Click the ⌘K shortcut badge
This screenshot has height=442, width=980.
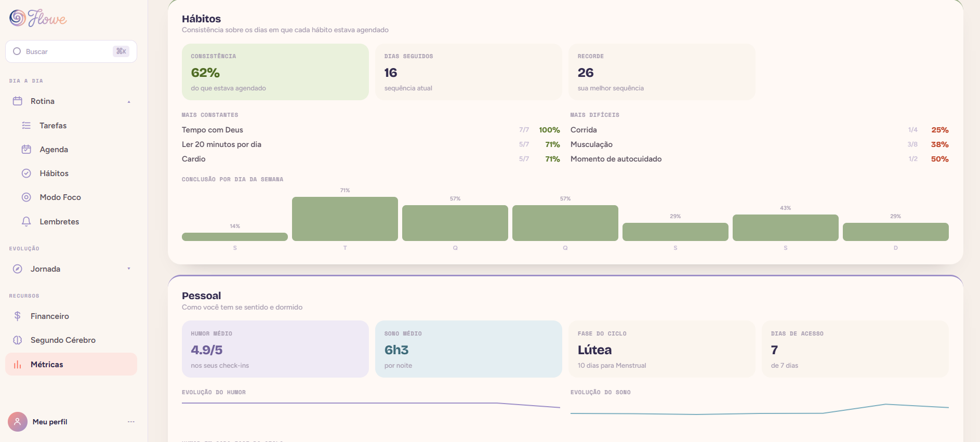(x=121, y=51)
